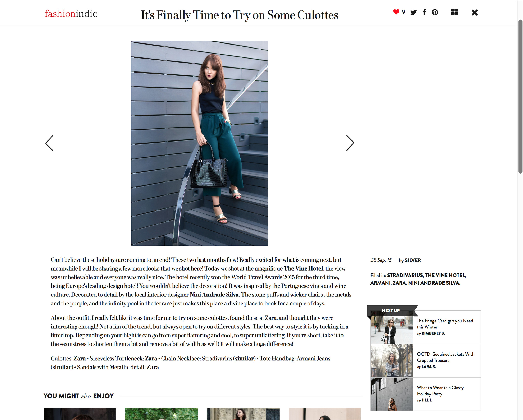The width and height of the screenshot is (523, 420).
Task: Click author name SILVER
Action: (x=413, y=260)
